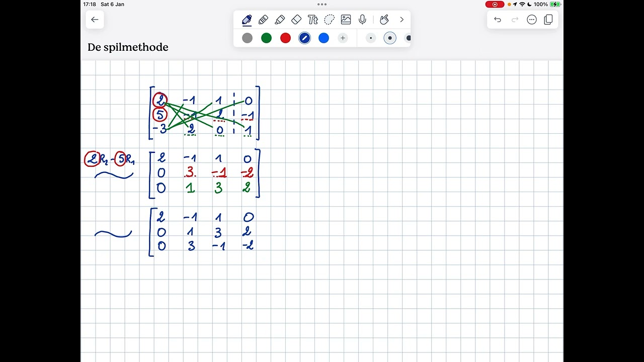644x362 pixels.
Task: Select the medium stroke width
Action: point(390,38)
